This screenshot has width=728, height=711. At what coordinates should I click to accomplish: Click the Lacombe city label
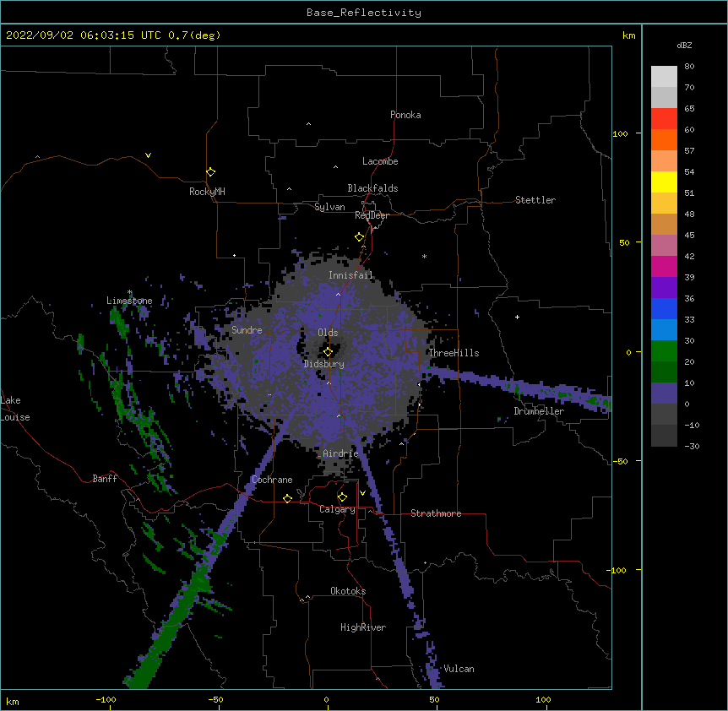380,161
